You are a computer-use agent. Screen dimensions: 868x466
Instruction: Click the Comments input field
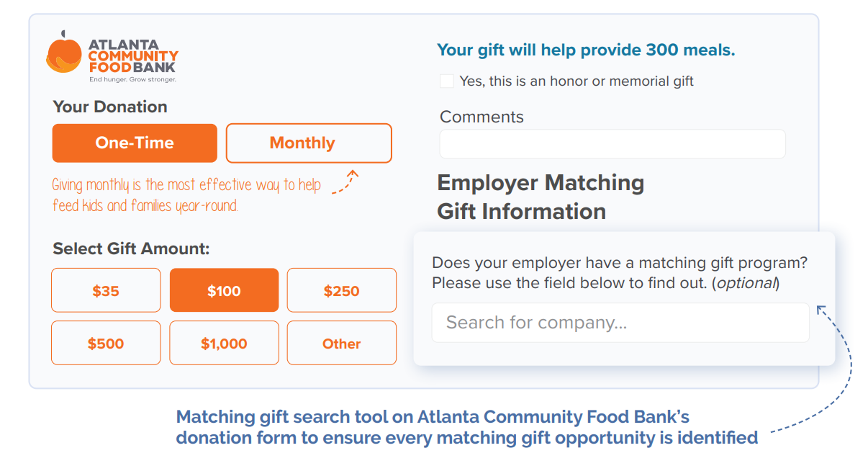[612, 144]
